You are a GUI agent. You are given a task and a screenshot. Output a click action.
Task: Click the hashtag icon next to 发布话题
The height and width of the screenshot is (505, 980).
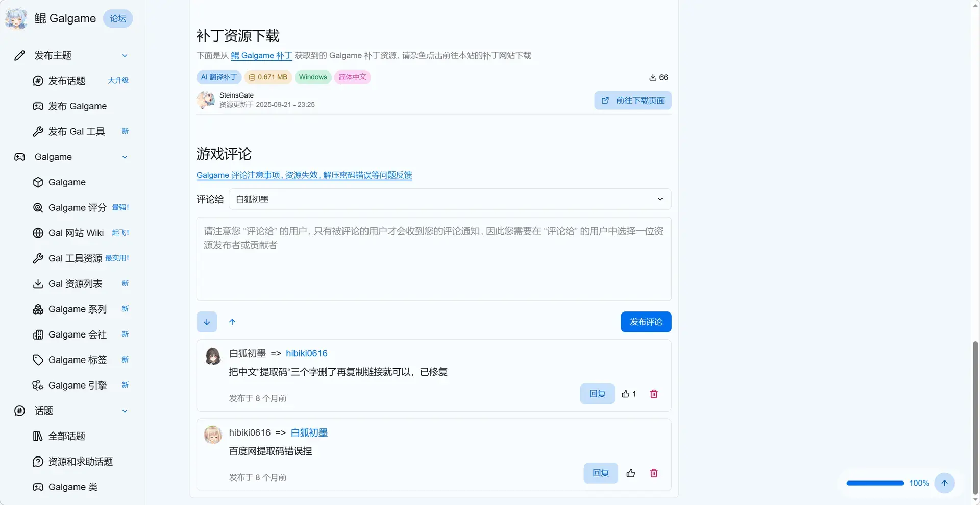click(x=38, y=81)
